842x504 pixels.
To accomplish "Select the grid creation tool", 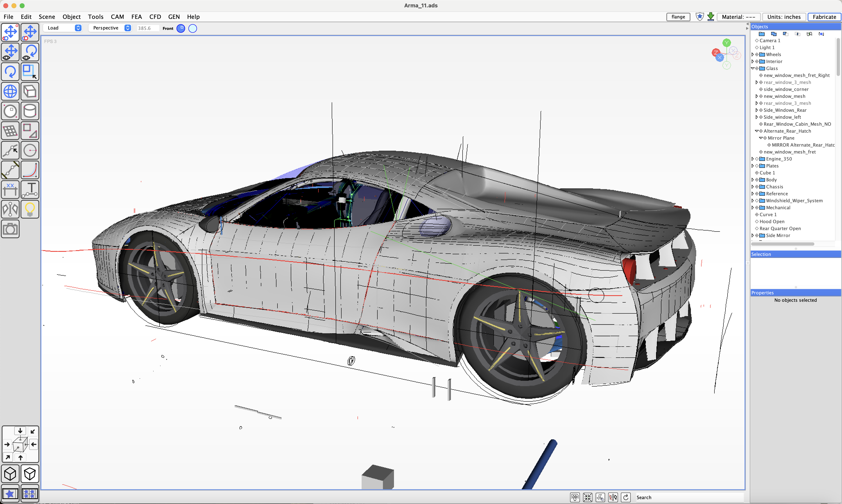I will pos(10,130).
